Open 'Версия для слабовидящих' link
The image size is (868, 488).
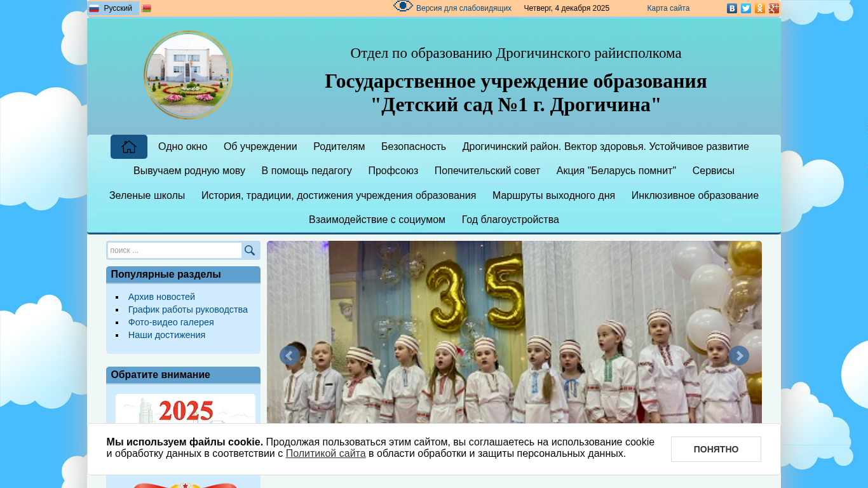[464, 8]
